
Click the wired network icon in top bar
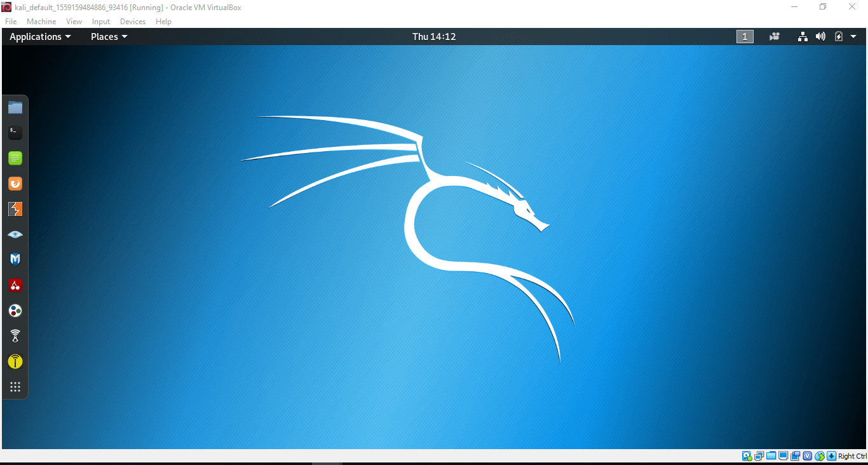point(803,37)
